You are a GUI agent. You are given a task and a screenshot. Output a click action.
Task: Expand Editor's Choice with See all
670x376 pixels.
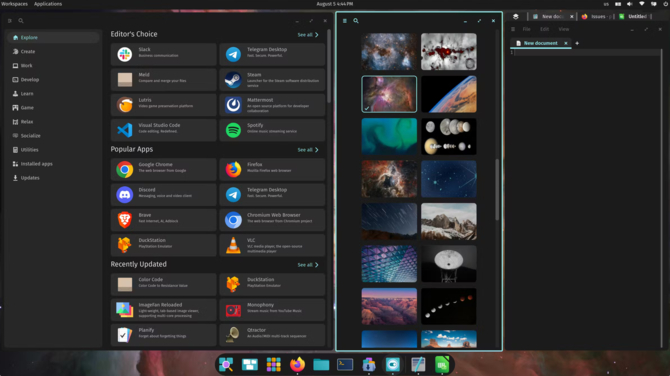[x=308, y=35]
